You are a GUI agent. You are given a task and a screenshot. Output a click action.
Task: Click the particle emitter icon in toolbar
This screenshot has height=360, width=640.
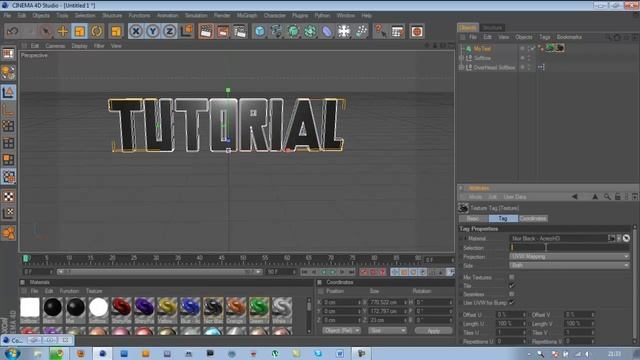361,31
